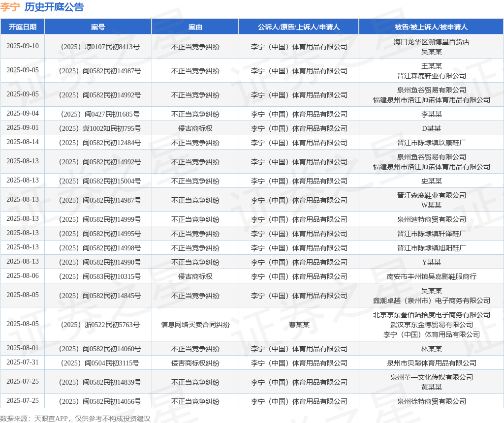Select case number 闽0582民初14845号
The image size is (504, 423).
tap(100, 296)
